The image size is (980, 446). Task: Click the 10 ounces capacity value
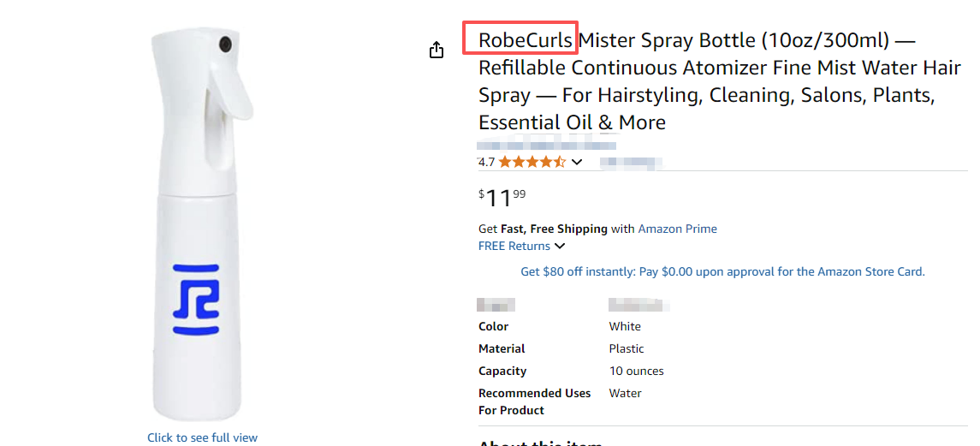click(x=636, y=371)
